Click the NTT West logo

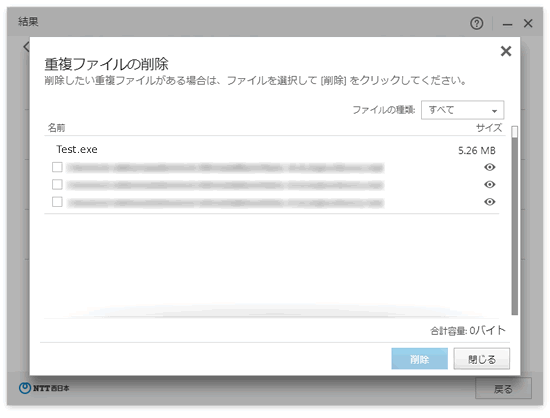(x=44, y=388)
